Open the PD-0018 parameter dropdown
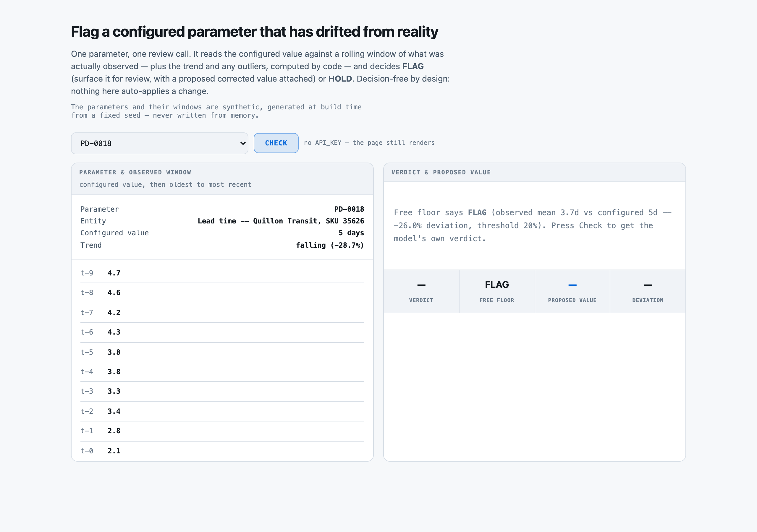 tap(160, 143)
